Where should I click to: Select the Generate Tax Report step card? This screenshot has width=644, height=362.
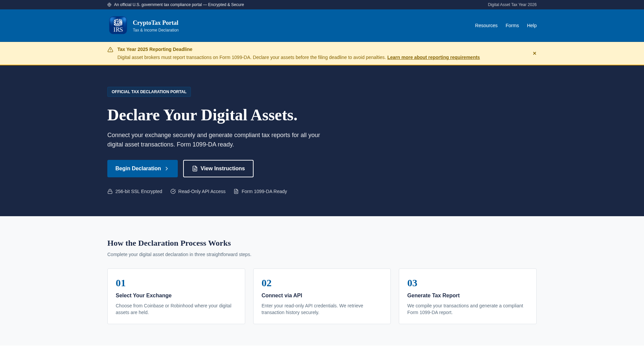coord(468,296)
